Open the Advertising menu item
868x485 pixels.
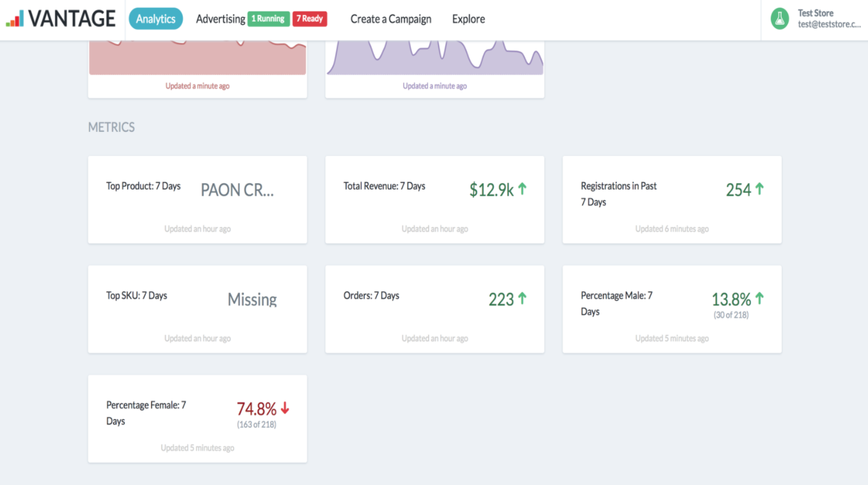tap(221, 19)
